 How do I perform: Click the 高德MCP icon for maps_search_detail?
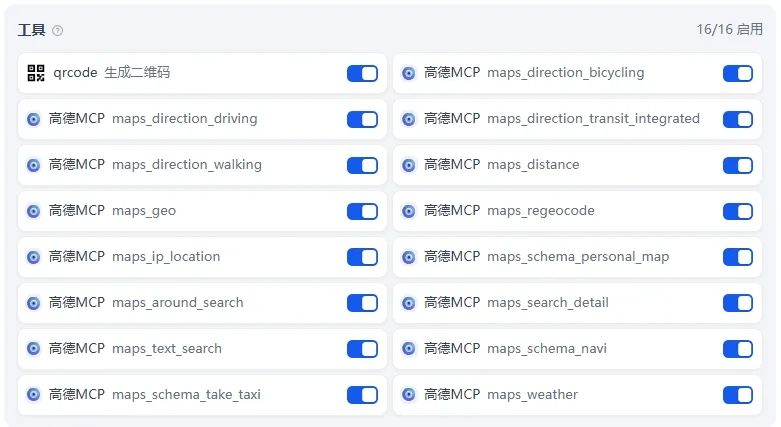click(408, 303)
